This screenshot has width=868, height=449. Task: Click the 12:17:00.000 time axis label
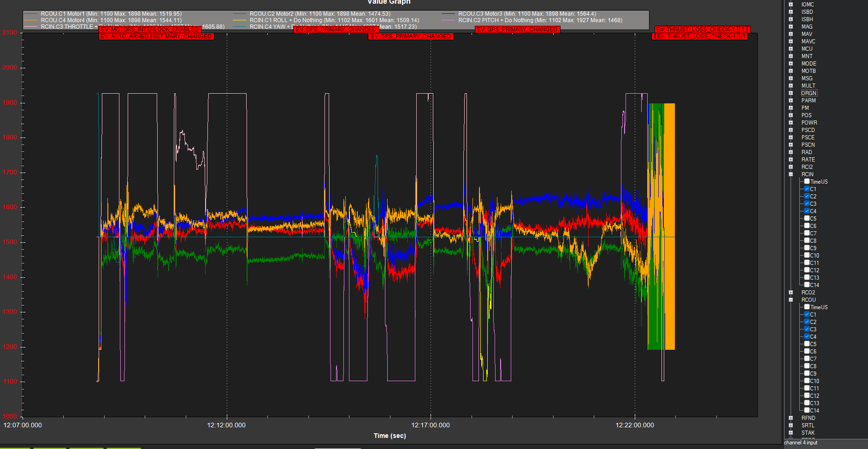pos(431,425)
